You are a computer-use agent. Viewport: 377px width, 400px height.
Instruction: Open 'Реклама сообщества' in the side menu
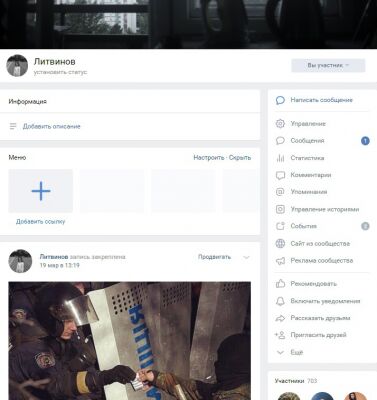322,261
